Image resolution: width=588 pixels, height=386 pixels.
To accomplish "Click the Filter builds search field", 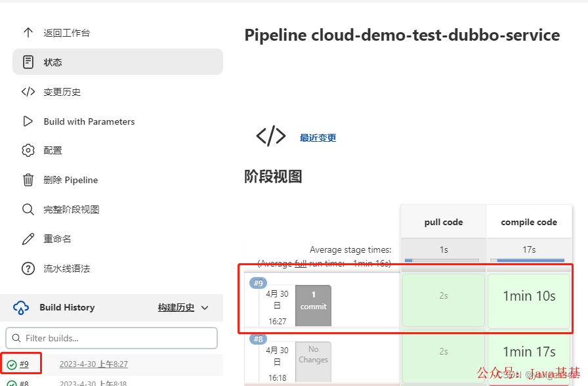I will pos(112,338).
